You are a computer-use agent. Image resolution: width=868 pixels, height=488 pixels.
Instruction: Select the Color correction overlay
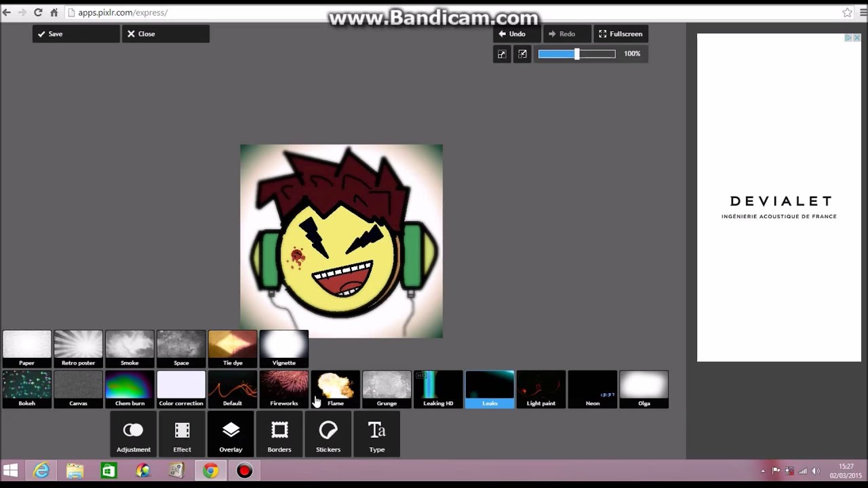[181, 390]
